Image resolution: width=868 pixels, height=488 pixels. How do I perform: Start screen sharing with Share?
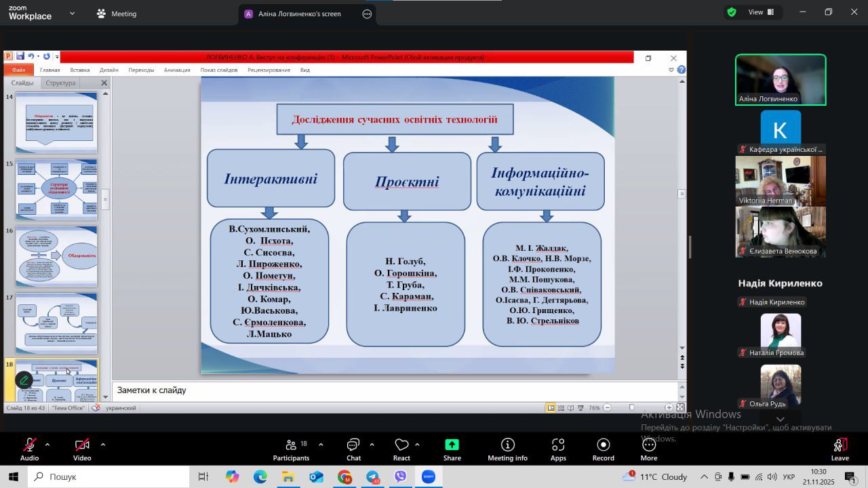452,449
